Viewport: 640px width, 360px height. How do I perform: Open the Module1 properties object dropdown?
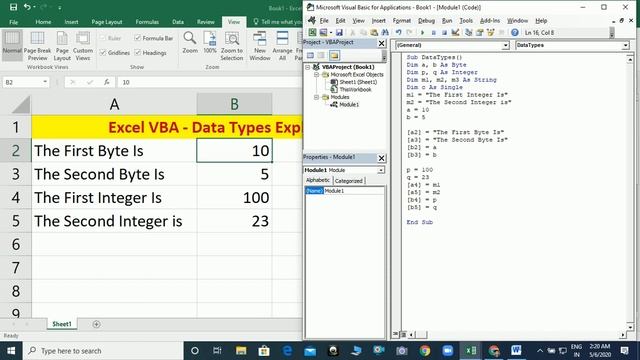[x=380, y=170]
